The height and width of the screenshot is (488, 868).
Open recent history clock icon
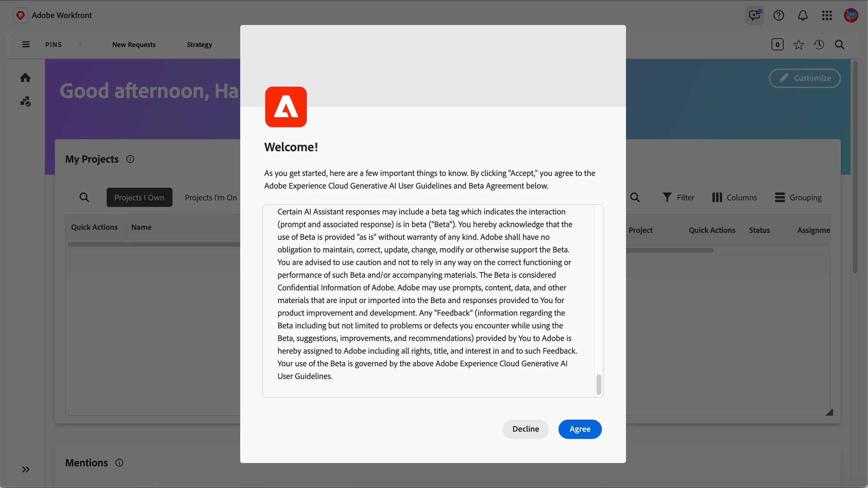[819, 45]
